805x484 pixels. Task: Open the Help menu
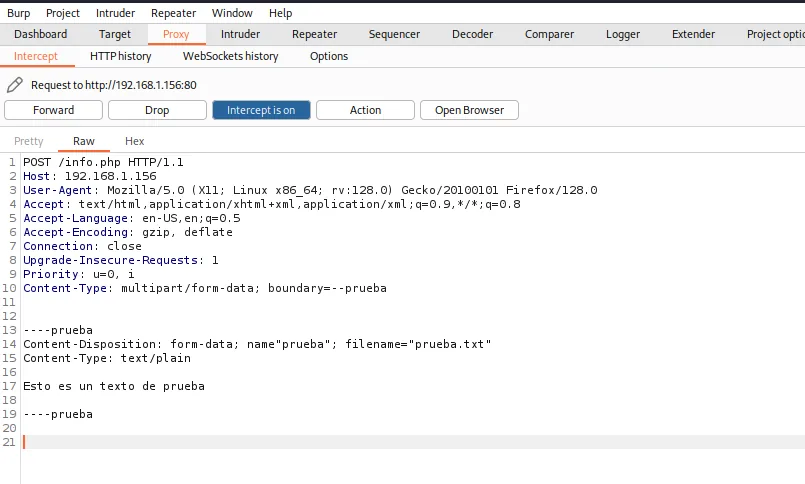(280, 13)
